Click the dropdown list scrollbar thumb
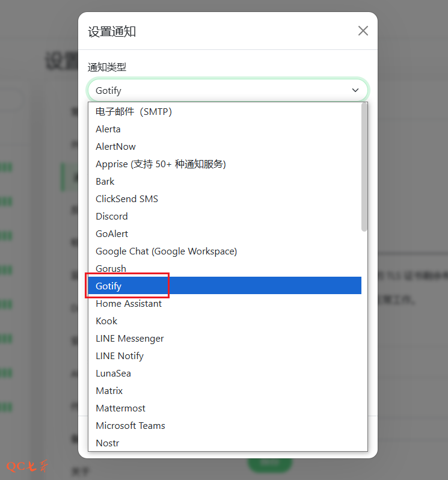This screenshot has height=480, width=448. click(x=364, y=167)
